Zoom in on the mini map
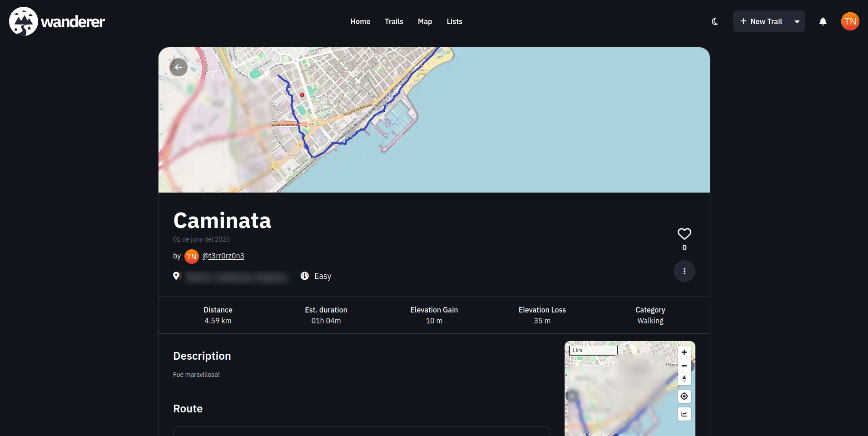868x436 pixels. 684,352
